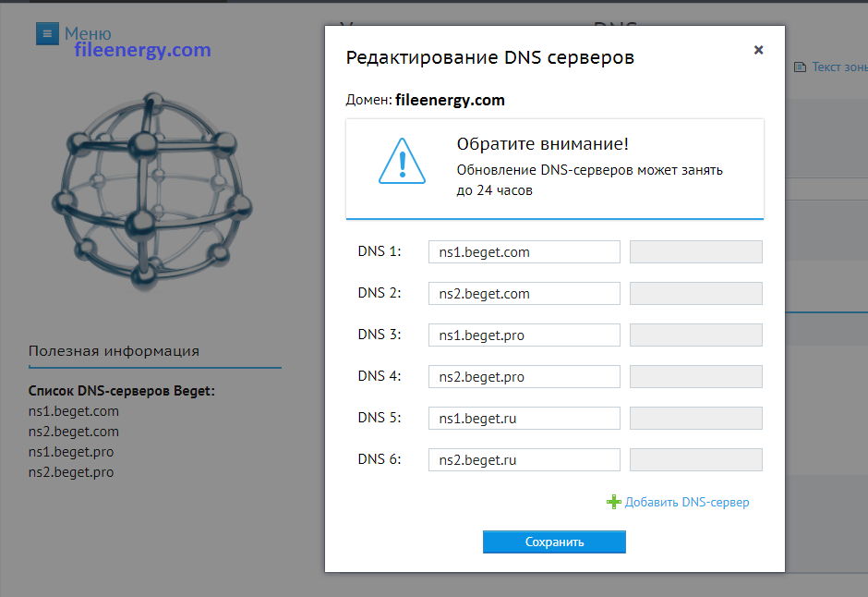Click the grey IP field beside DNS 4

(x=696, y=376)
